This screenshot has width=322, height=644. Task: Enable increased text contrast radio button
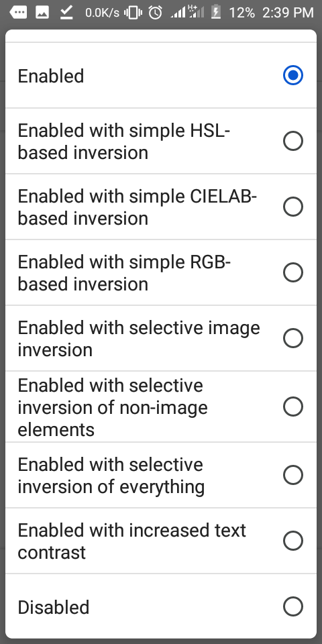click(293, 541)
